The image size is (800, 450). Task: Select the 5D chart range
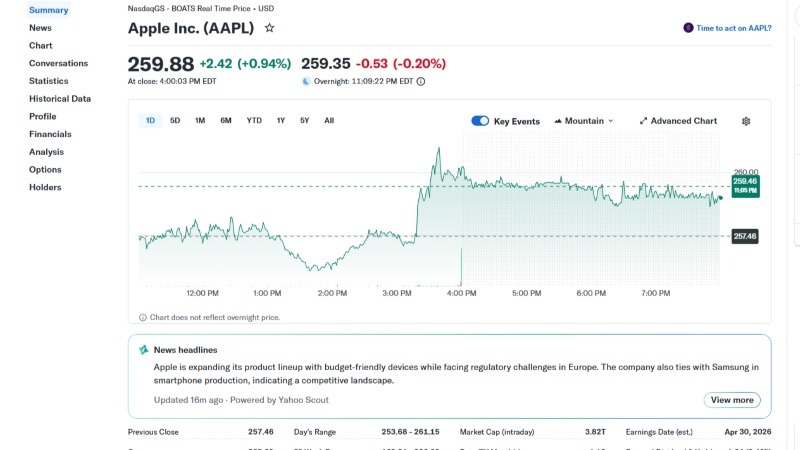coord(175,121)
